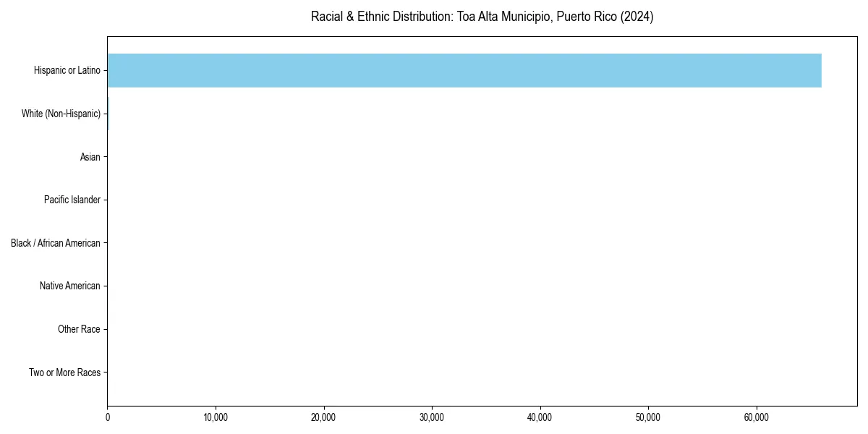Select the 10,000 axis tick label
This screenshot has width=868, height=434.
(216, 417)
